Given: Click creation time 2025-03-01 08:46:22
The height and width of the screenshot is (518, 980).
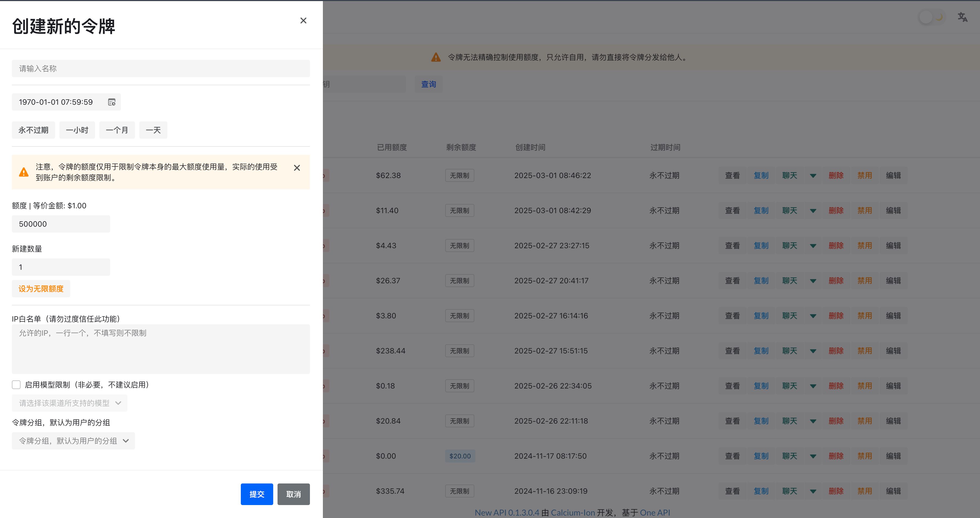Looking at the screenshot, I should pos(553,176).
